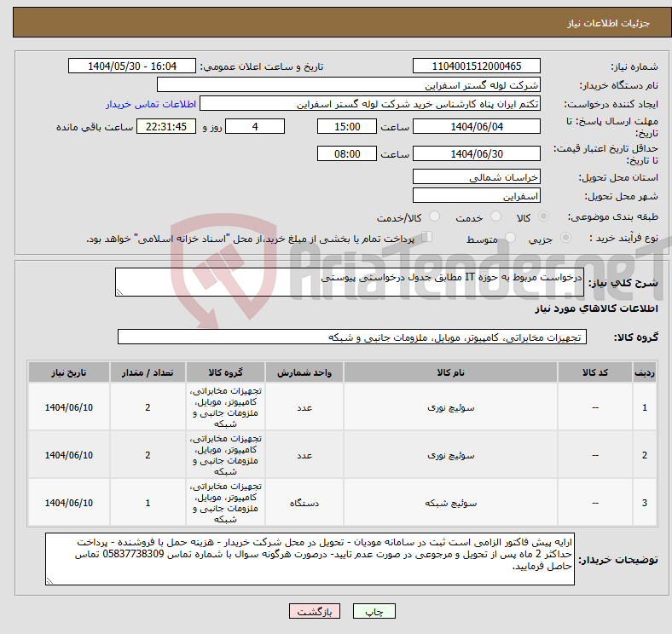672x634 pixels.
Task: Click the remaining days field showing 4
Action: [255, 126]
